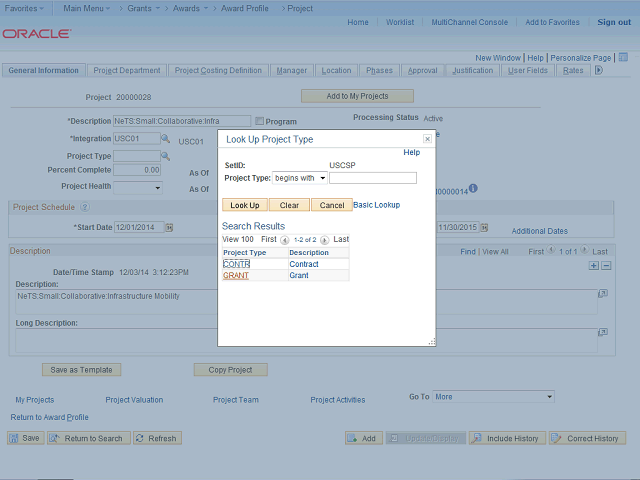Switch to Basic Lookup
The image size is (640, 480).
point(377,204)
